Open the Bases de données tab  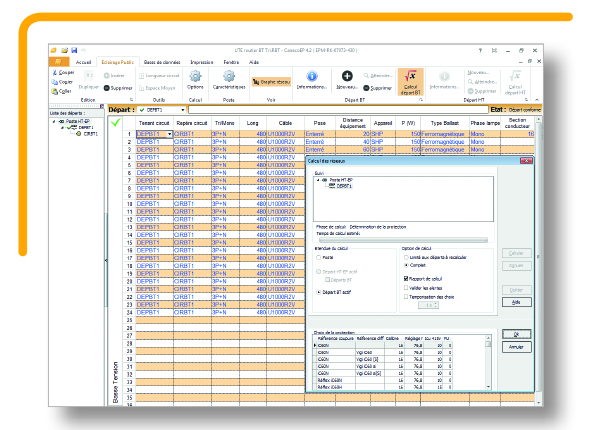tap(162, 62)
